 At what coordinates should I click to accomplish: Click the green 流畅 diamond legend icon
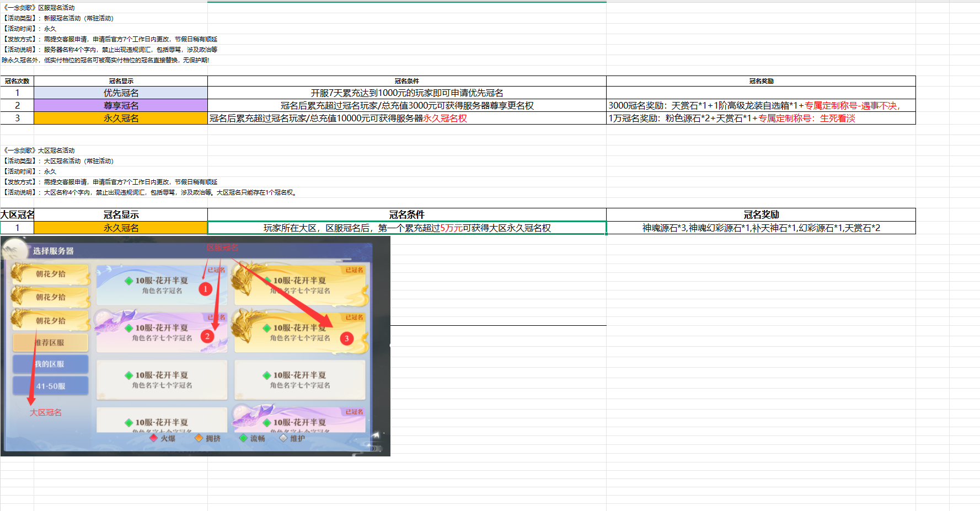click(243, 438)
